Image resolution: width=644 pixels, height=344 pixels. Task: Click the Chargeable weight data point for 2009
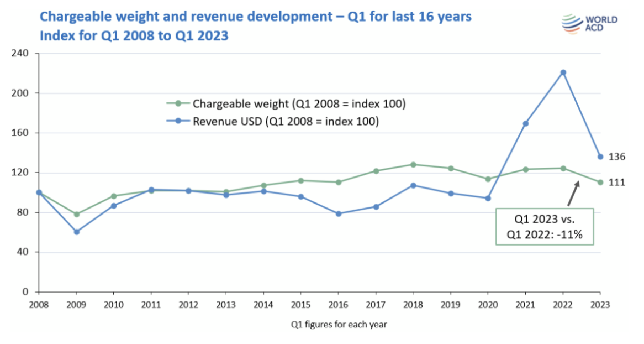point(76,215)
